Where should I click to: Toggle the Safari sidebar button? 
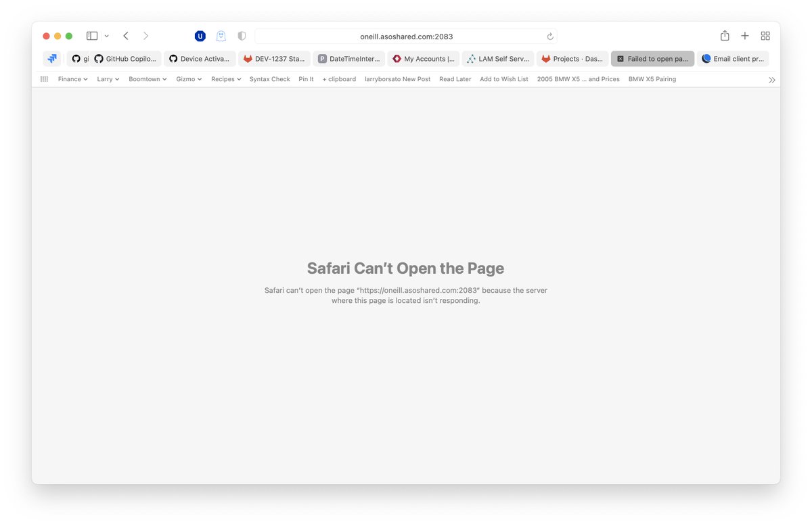92,36
